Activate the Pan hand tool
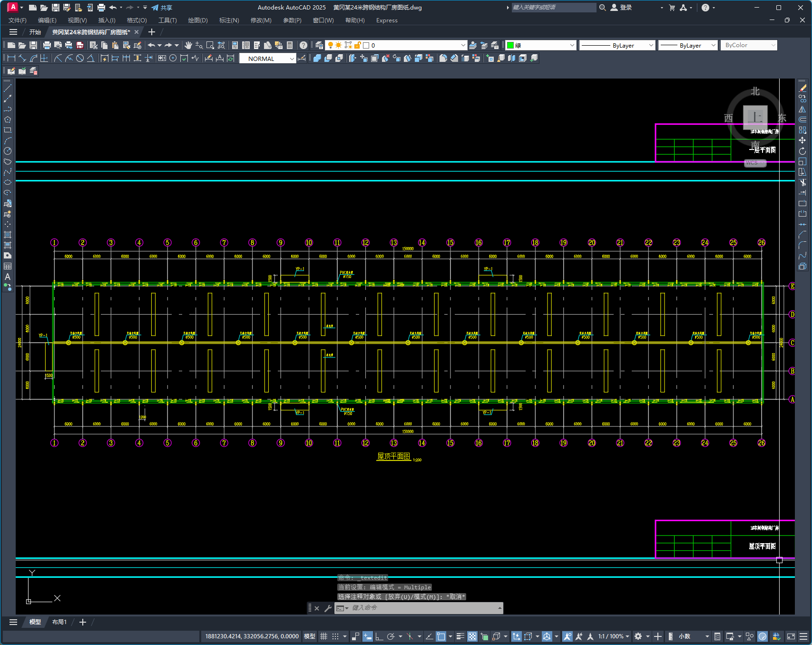The width and height of the screenshot is (812, 645). tap(188, 45)
